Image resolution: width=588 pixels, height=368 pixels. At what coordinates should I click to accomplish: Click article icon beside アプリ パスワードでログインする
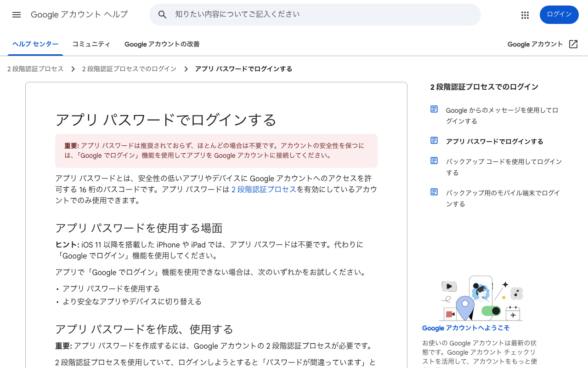pos(434,140)
